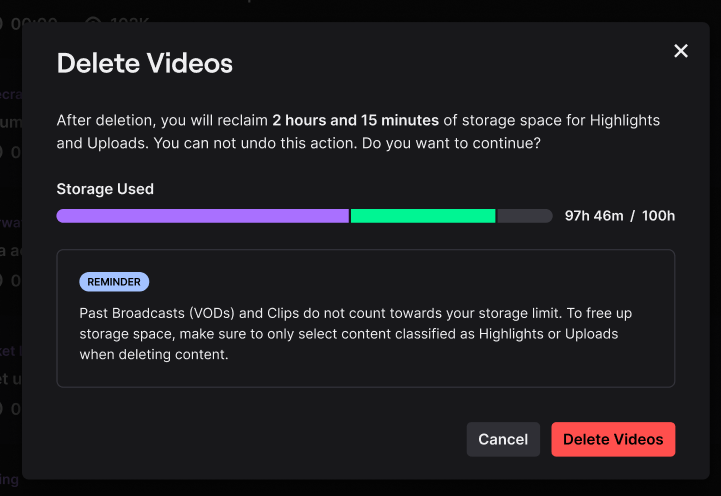Click the green segment of storage bar
Screen dimensions: 721x496
423,216
